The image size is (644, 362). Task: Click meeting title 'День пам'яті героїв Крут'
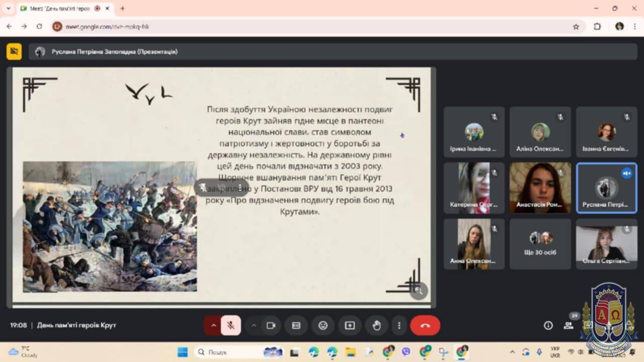click(76, 325)
